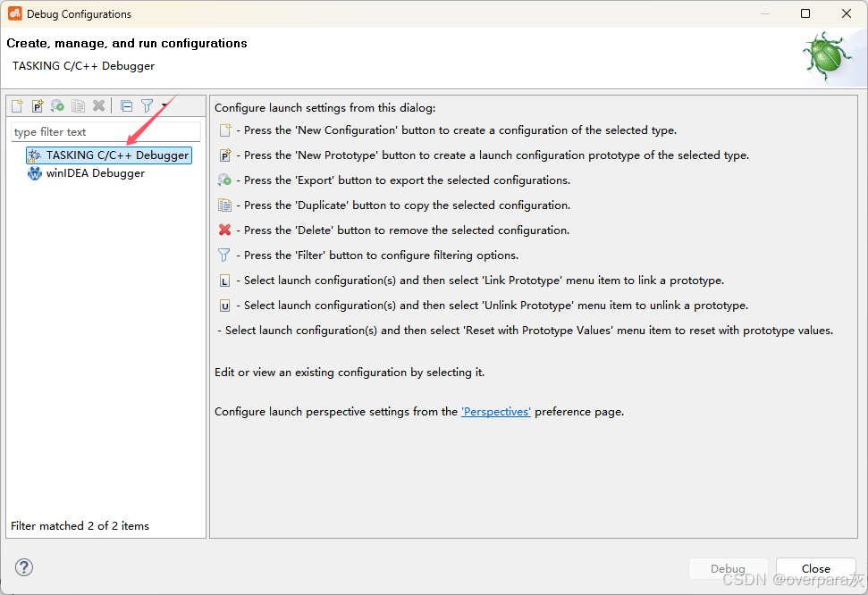868x595 pixels.
Task: Click Duplicate icon in instructions list
Action: click(x=224, y=205)
